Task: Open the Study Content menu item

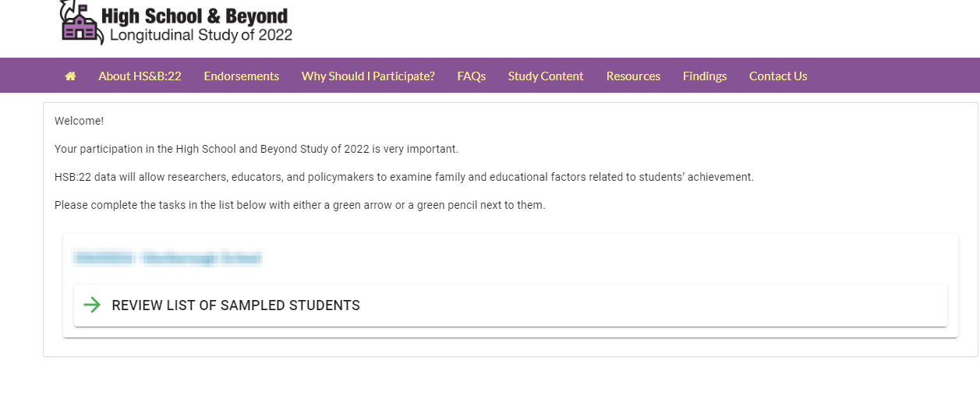Action: point(546,76)
